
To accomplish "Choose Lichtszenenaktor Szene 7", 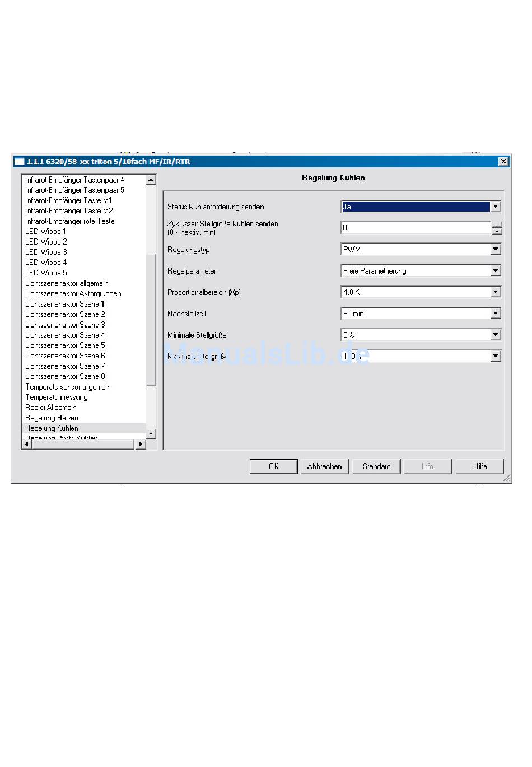I will coord(65,366).
